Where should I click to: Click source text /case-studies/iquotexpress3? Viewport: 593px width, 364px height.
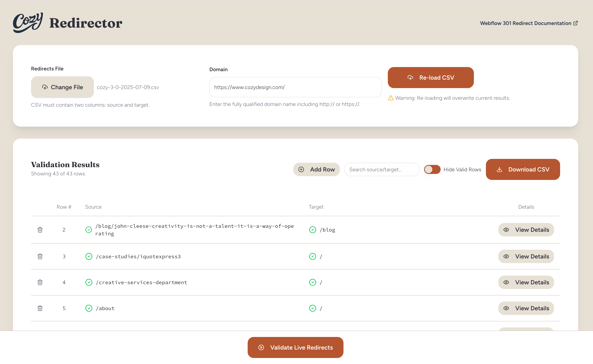click(138, 256)
